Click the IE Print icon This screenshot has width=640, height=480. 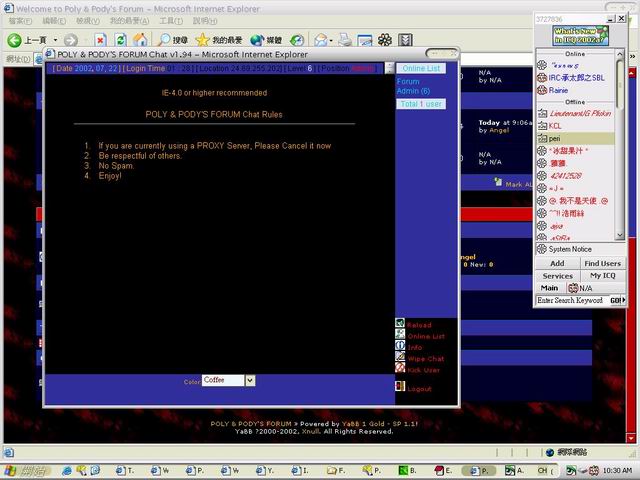point(345,40)
